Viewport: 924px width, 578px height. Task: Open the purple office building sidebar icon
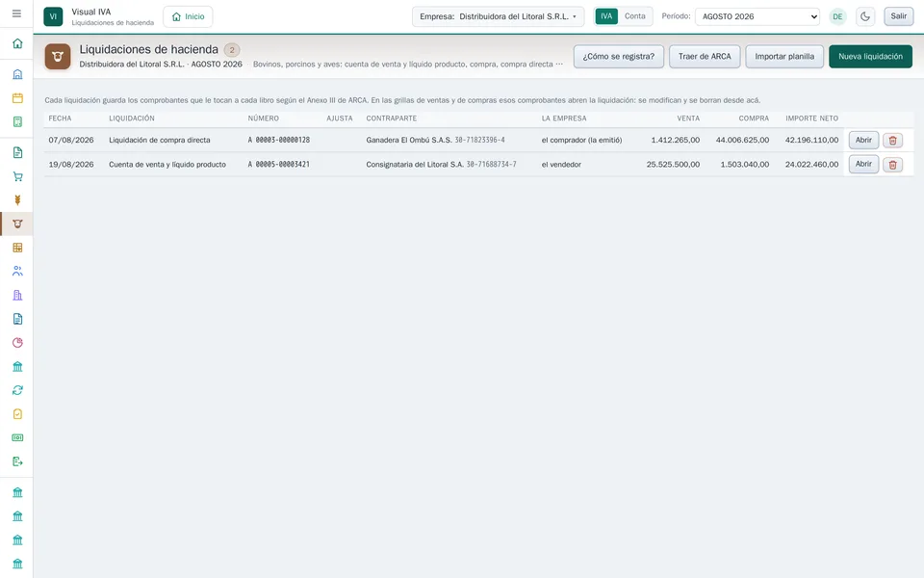[17, 296]
